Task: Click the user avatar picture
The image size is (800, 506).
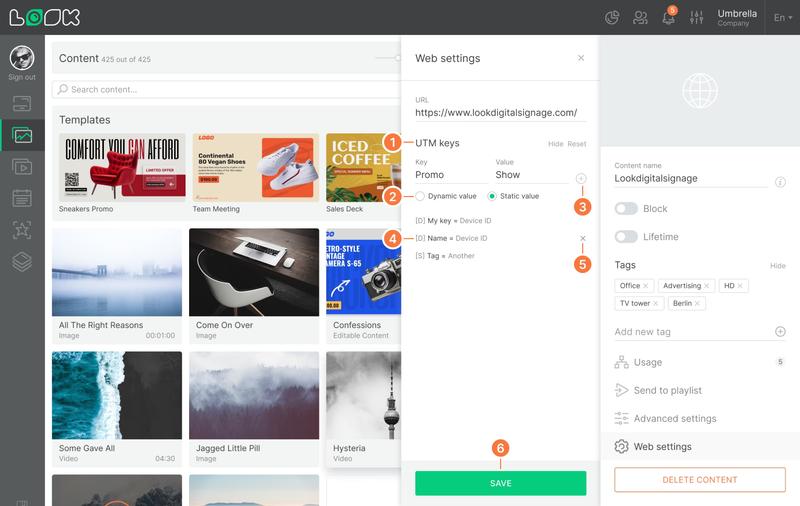Action: coord(22,58)
